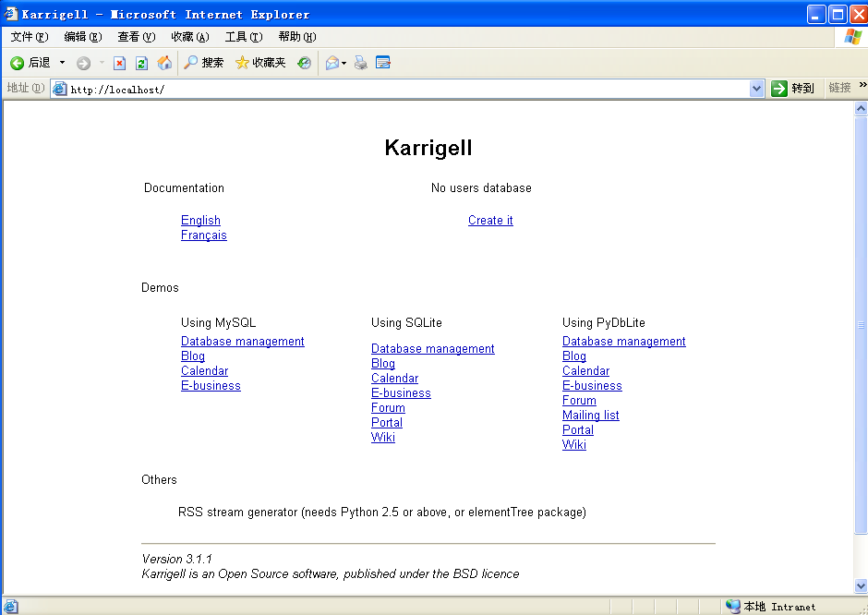Open the SQLite Forum demo link
This screenshot has height=615, width=868.
pos(388,408)
